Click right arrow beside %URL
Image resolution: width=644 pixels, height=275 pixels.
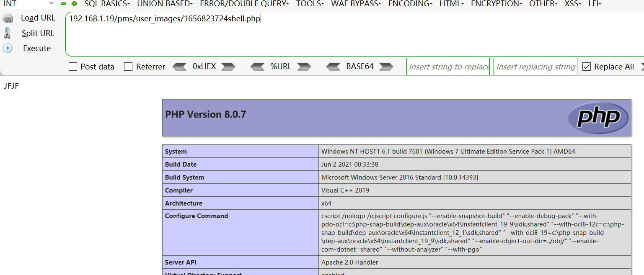click(x=304, y=67)
